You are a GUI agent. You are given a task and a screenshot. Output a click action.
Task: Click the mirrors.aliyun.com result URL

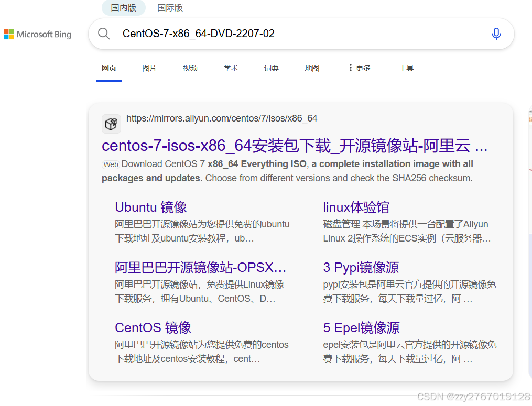tap(222, 118)
